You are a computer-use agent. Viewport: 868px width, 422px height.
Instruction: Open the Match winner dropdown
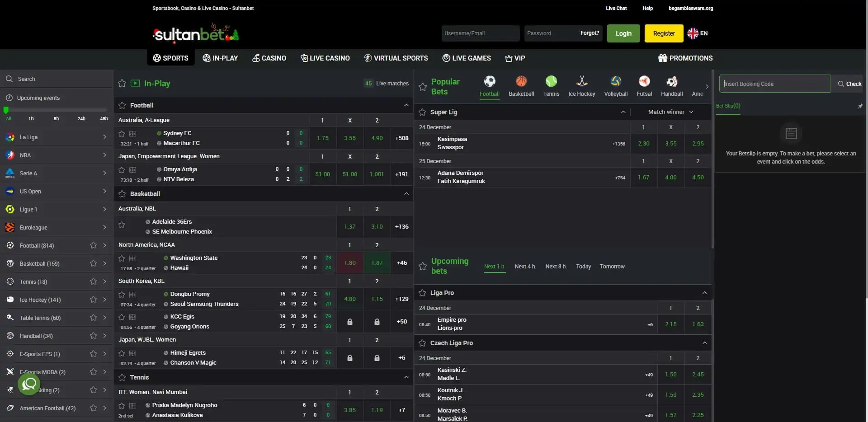(670, 112)
